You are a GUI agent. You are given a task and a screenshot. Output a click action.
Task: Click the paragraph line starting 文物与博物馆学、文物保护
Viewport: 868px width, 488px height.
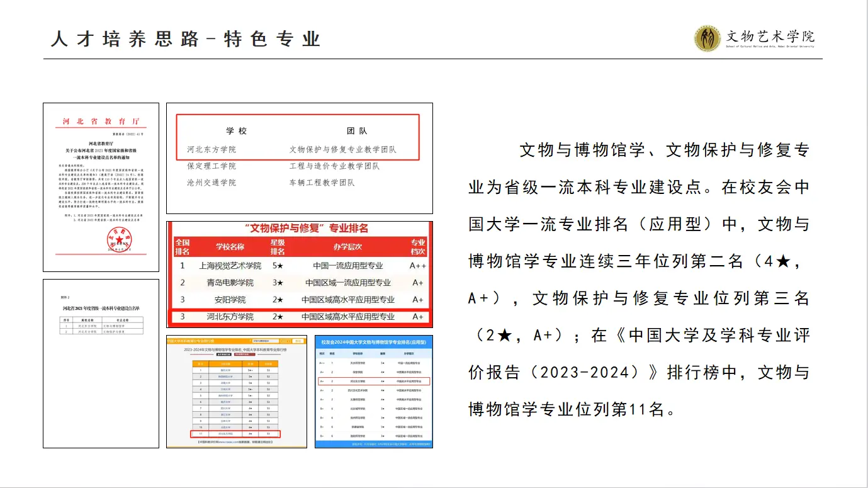click(664, 150)
